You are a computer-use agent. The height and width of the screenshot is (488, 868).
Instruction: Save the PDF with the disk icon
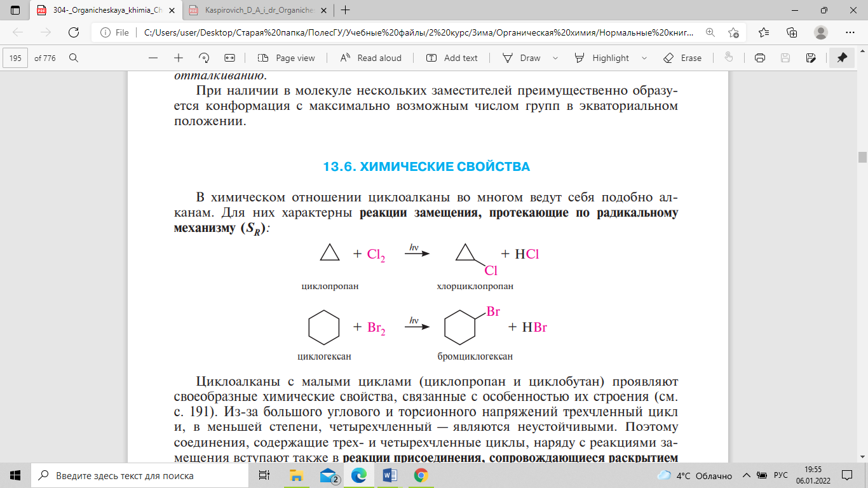tap(785, 58)
